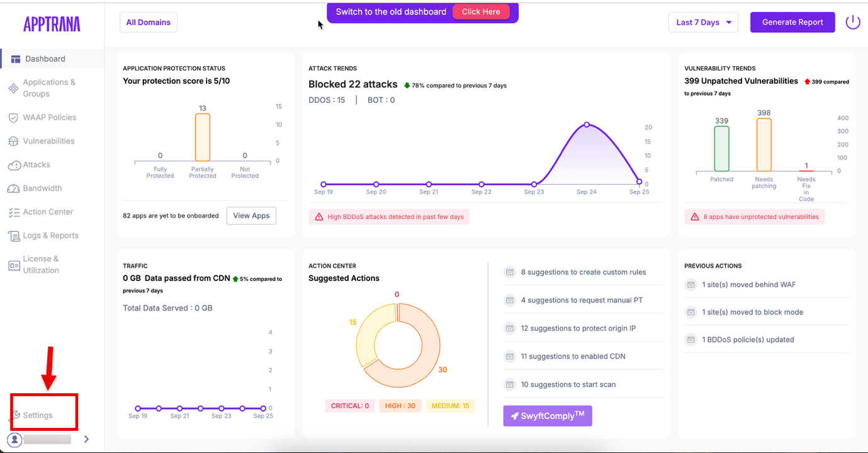The height and width of the screenshot is (453, 868).
Task: Select the WAAP Policies shield icon
Action: pyautogui.click(x=13, y=118)
